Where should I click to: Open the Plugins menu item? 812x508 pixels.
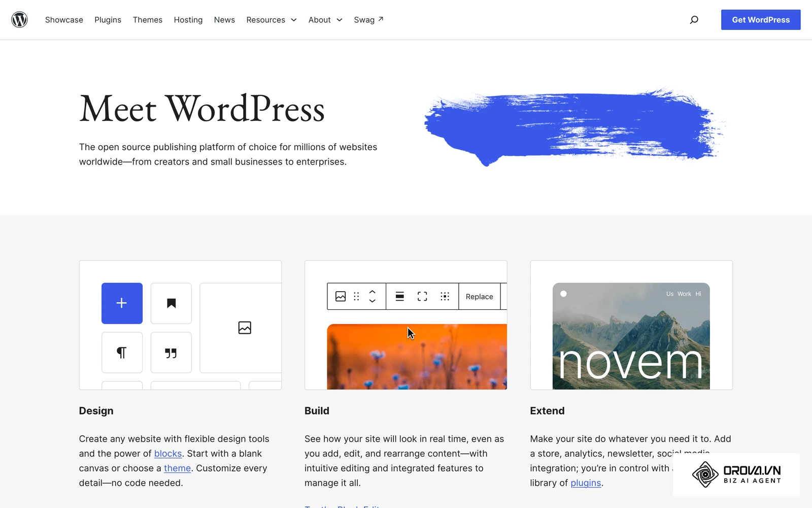coord(108,20)
